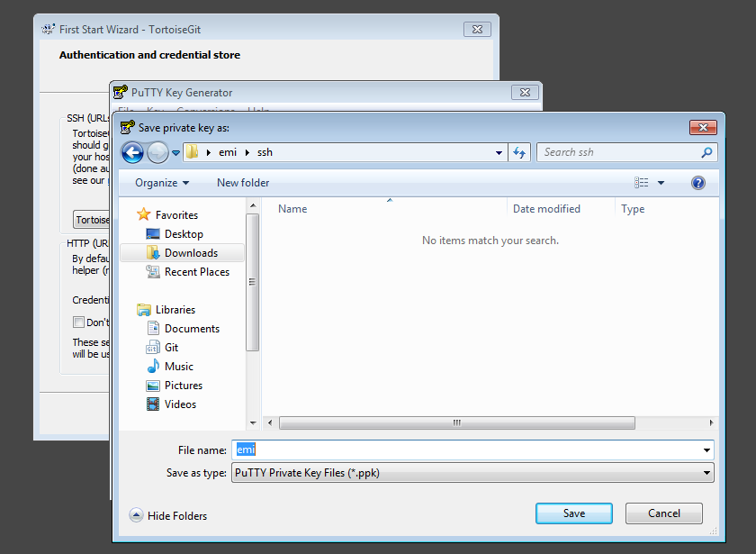Screen dimensions: 756x554
Task: Open help with the question mark icon
Action: [698, 183]
